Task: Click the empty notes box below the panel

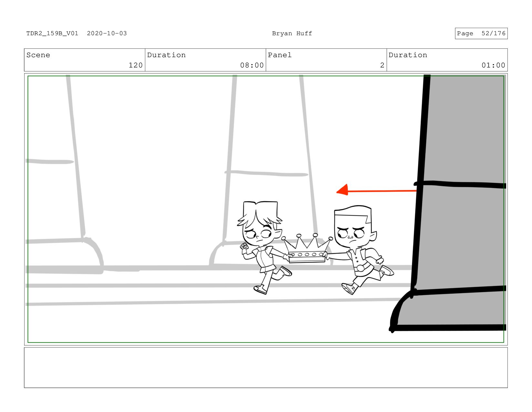Action: [266, 367]
